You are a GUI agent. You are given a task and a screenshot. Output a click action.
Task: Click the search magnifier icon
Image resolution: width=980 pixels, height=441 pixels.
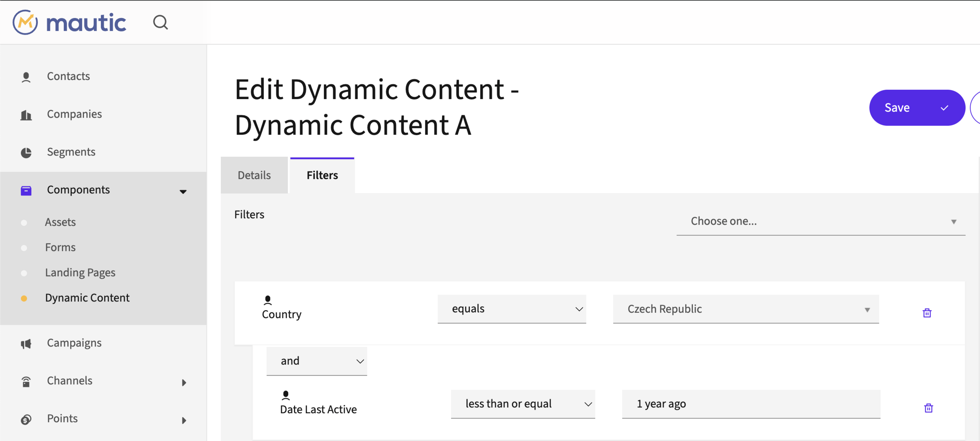tap(160, 23)
